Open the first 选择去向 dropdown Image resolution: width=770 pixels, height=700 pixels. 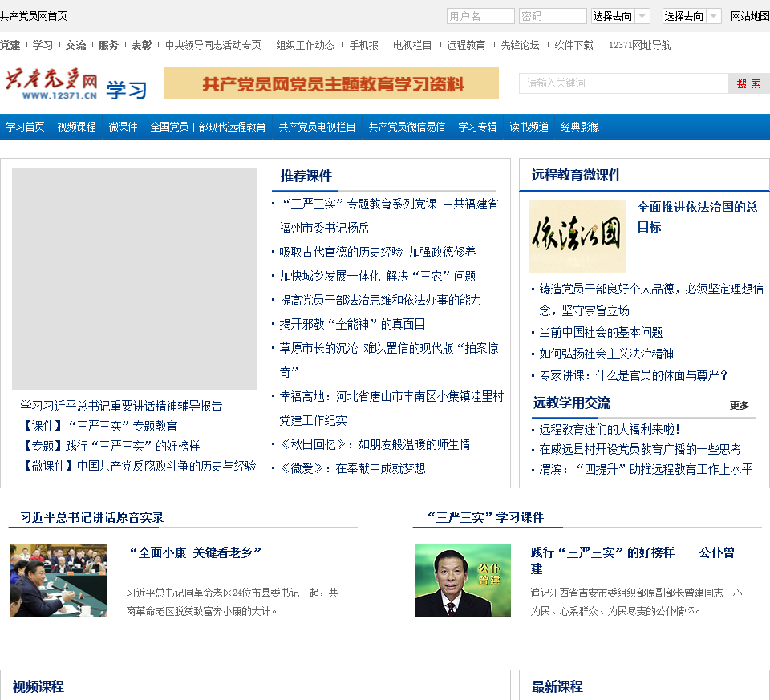point(620,16)
